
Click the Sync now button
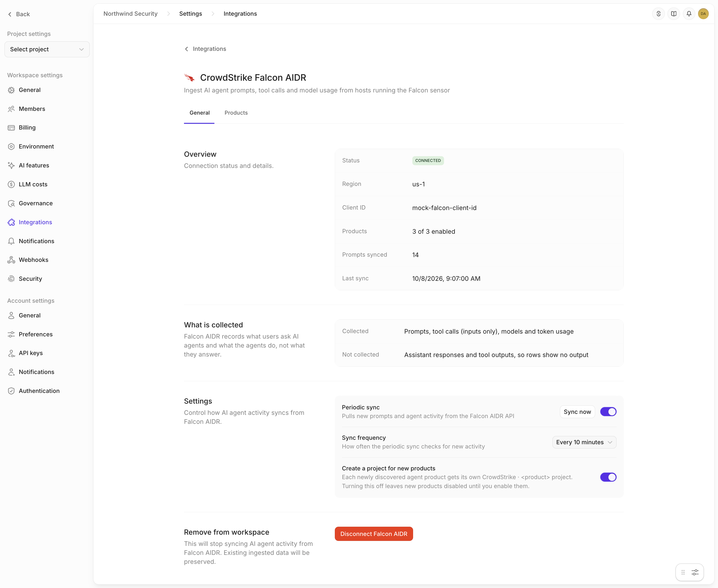click(577, 412)
